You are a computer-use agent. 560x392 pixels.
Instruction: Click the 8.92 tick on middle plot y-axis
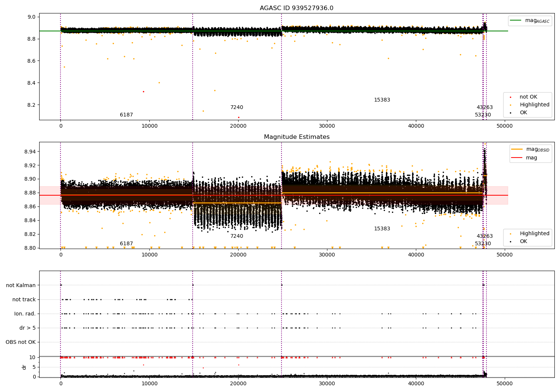(x=30, y=165)
